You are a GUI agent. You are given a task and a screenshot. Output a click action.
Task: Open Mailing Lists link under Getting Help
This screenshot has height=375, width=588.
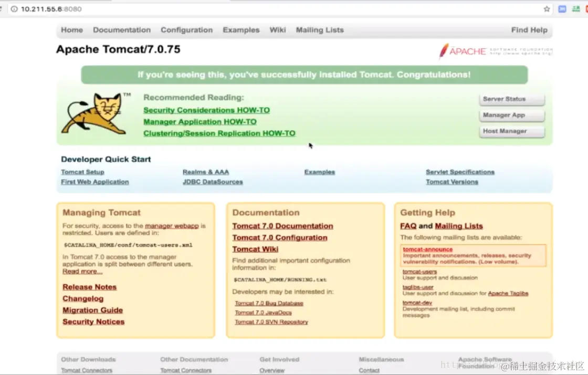pyautogui.click(x=459, y=226)
